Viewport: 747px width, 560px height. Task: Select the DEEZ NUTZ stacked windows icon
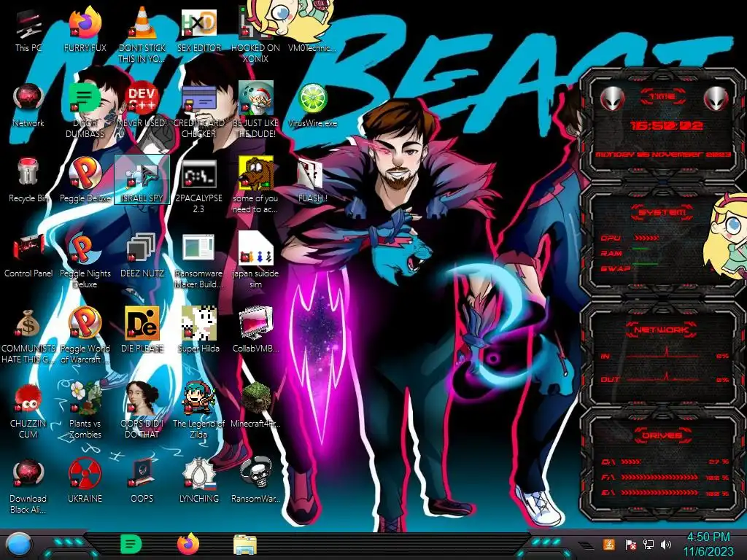(142, 255)
